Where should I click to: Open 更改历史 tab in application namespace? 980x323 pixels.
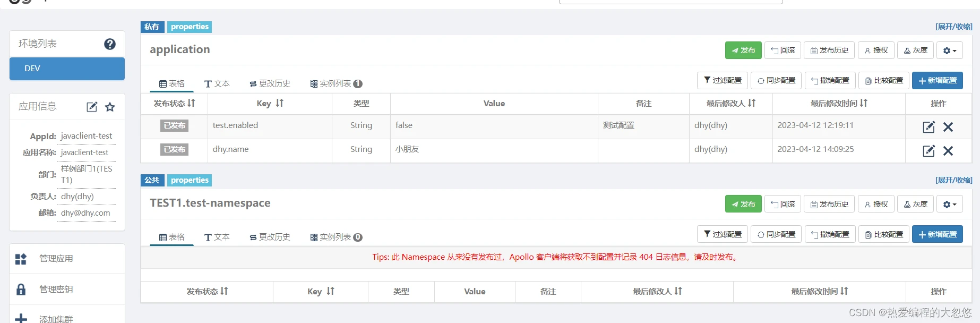[x=270, y=83]
